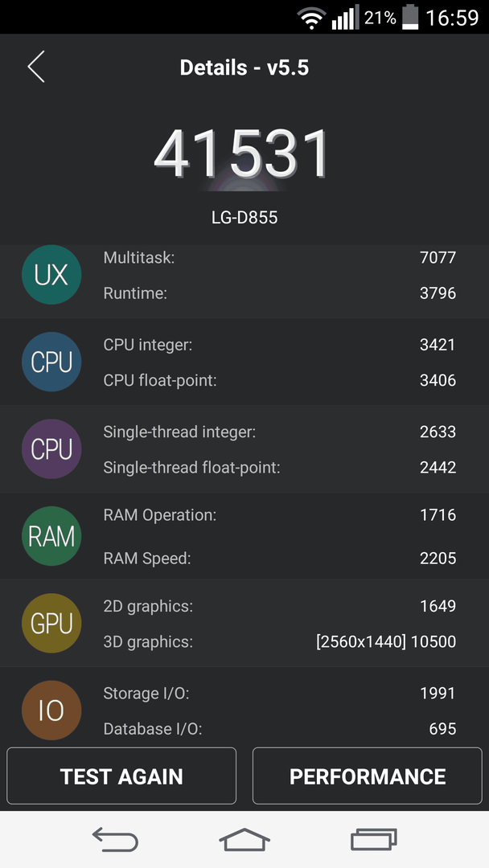489x868 pixels.
Task: Tap the TEST AGAIN button
Action: click(121, 776)
